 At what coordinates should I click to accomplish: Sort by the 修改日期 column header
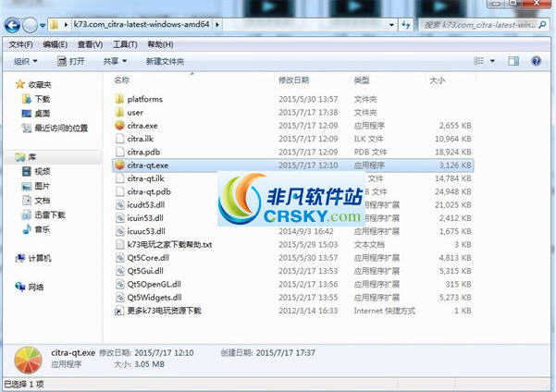point(293,80)
